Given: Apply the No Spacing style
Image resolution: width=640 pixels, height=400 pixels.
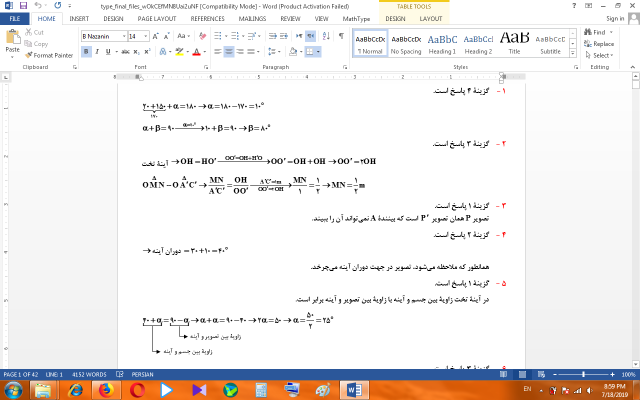Looking at the screenshot, I should (406, 43).
